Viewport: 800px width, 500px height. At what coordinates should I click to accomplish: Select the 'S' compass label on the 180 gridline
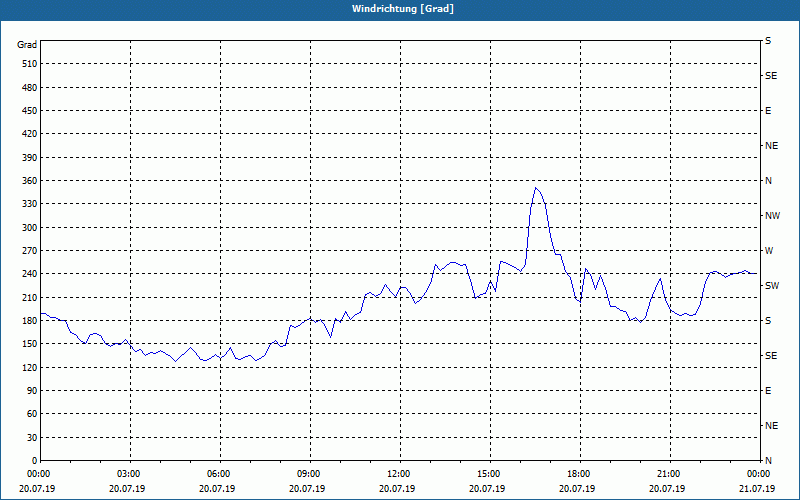click(768, 320)
